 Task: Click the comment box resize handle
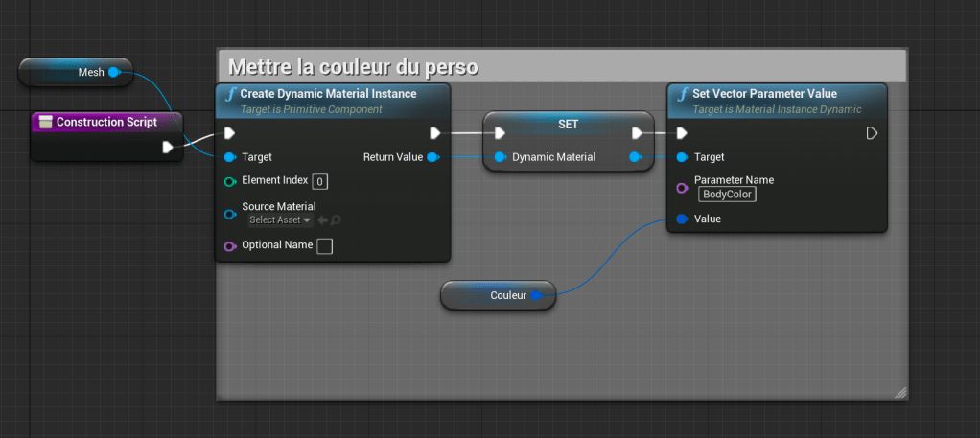click(x=899, y=391)
